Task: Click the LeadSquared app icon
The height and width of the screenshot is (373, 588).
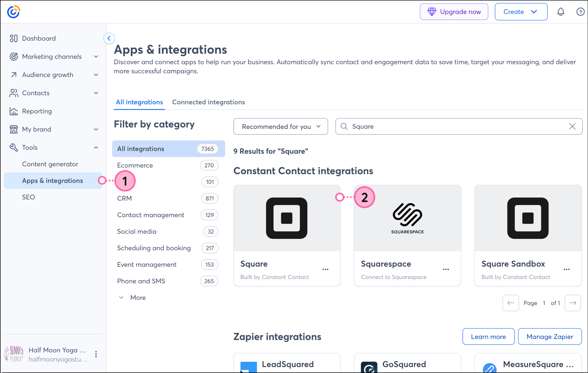Action: (x=249, y=367)
